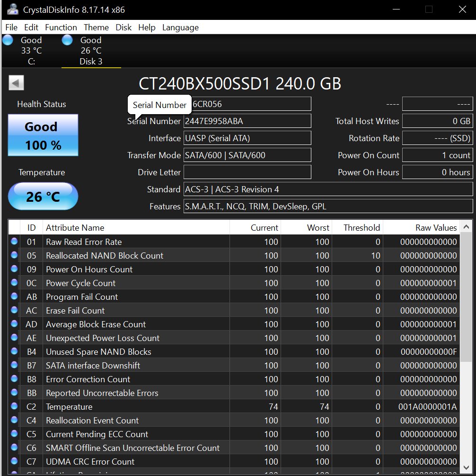Click status dot for UDMA CRC Error Count
Image resolution: width=476 pixels, height=476 pixels.
(x=14, y=461)
